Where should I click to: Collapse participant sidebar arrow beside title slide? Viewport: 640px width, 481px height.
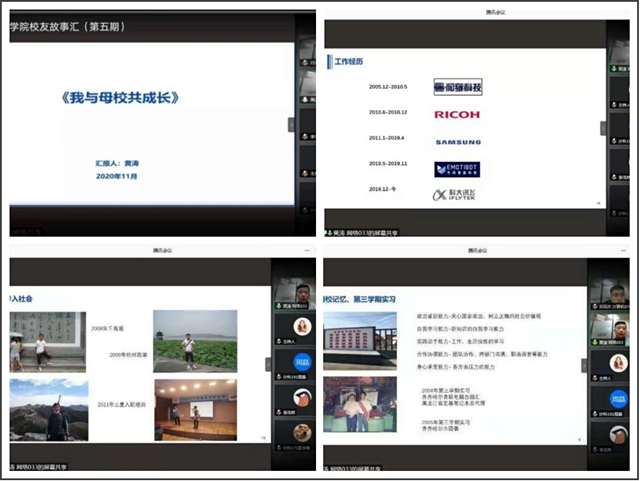point(291,125)
